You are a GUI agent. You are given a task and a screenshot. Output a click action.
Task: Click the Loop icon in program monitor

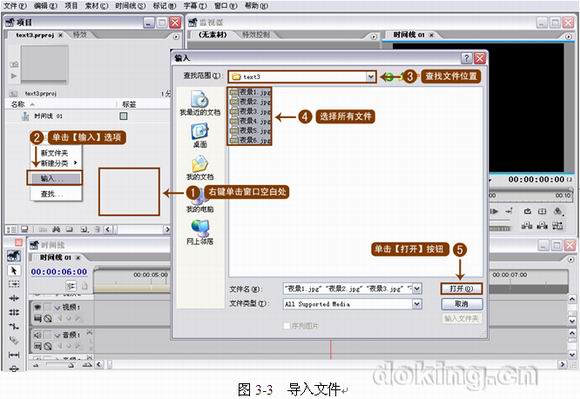point(528,211)
